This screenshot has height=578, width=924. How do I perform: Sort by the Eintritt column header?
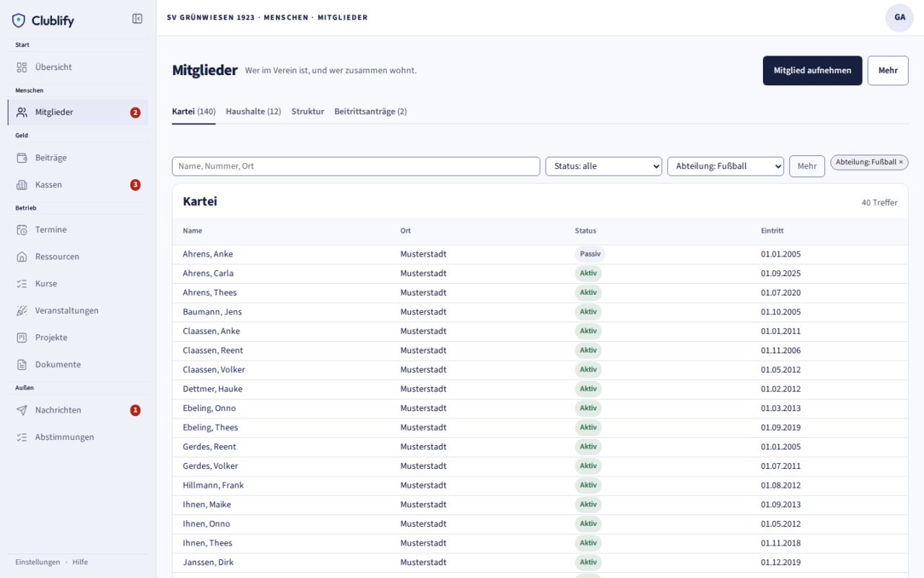772,231
